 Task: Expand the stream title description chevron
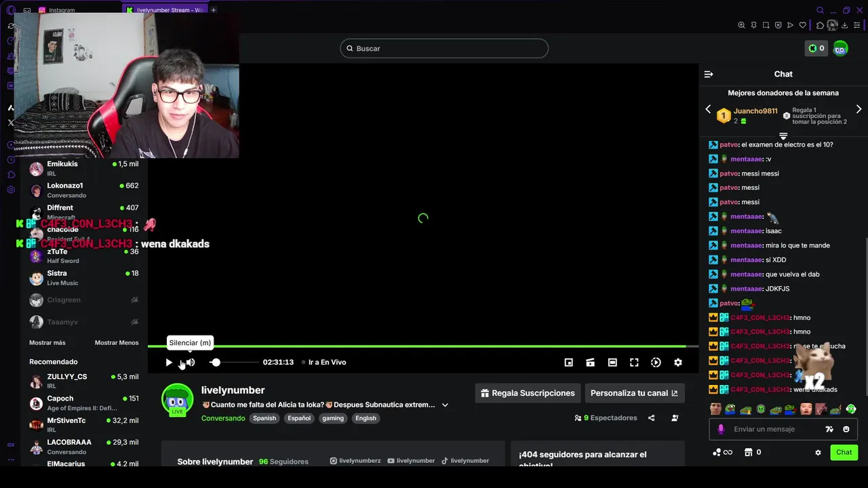[x=445, y=405]
